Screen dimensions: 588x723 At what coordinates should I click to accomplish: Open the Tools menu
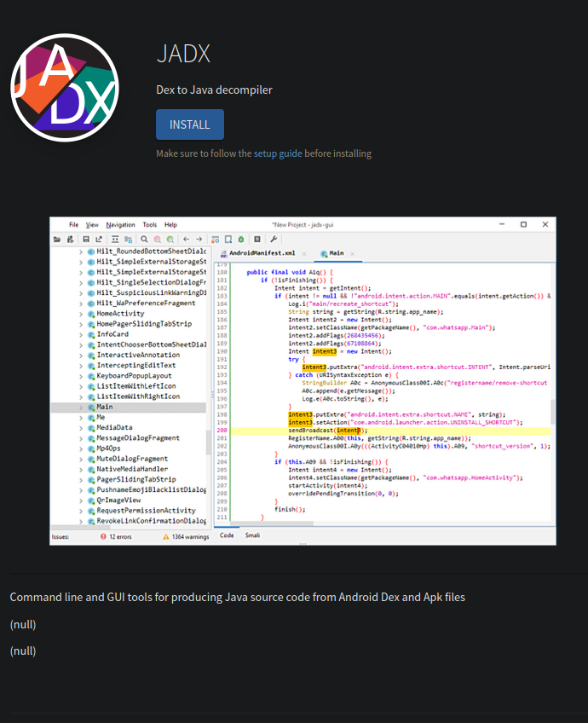(150, 225)
